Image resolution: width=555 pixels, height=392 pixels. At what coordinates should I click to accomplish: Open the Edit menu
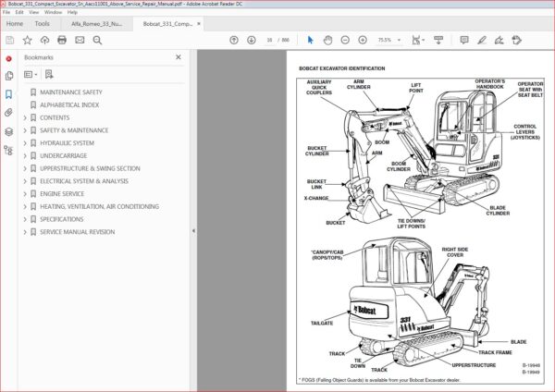point(19,12)
